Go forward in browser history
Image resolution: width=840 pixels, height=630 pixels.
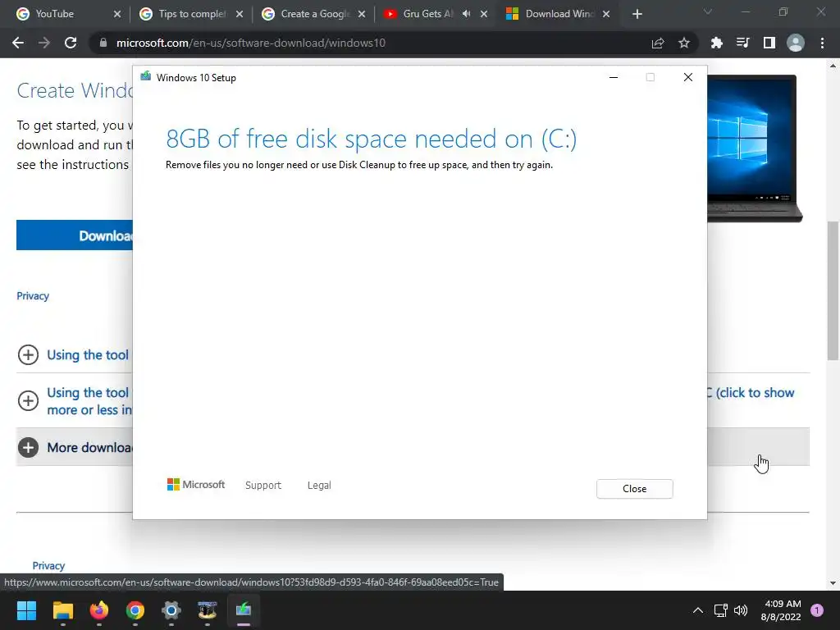coord(44,43)
